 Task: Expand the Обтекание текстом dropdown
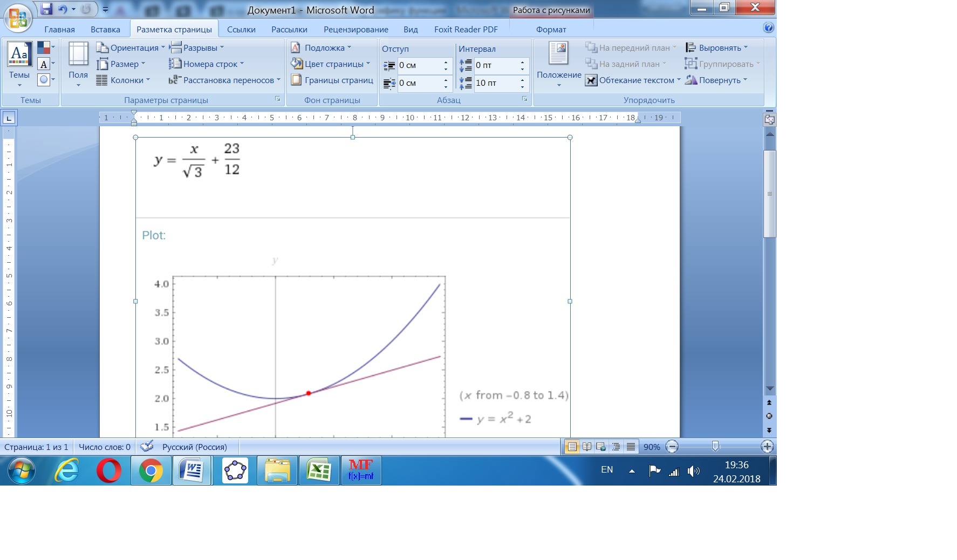(633, 80)
